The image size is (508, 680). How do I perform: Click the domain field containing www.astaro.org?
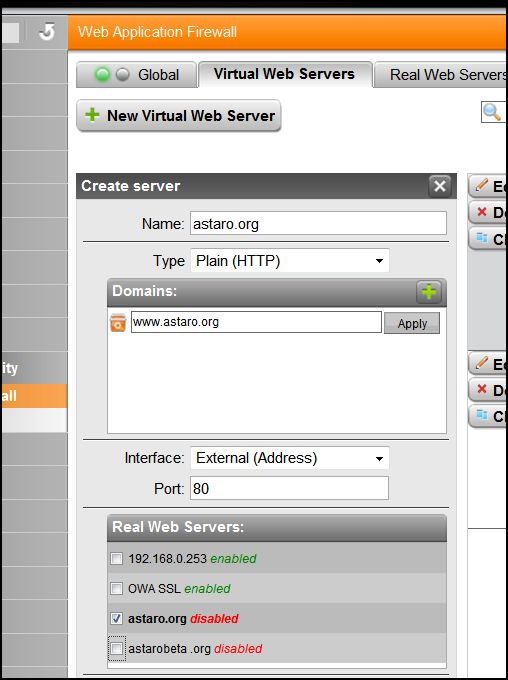coord(256,322)
